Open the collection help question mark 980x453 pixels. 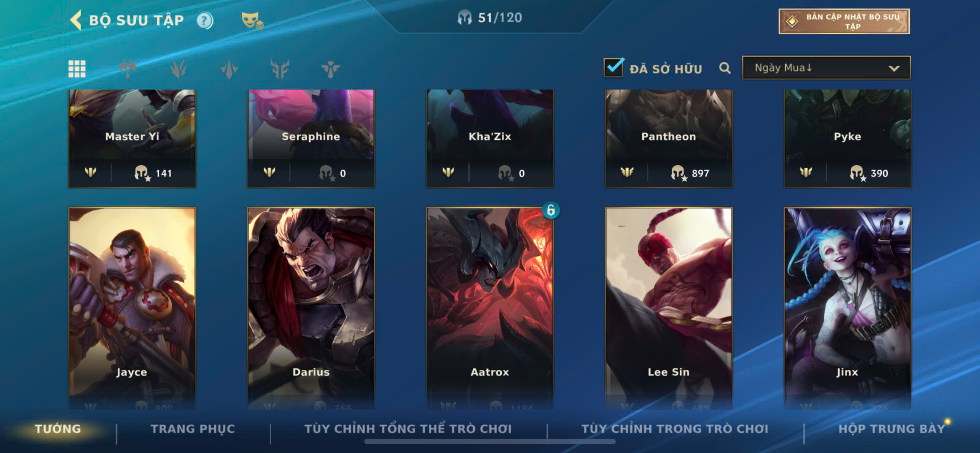click(205, 20)
